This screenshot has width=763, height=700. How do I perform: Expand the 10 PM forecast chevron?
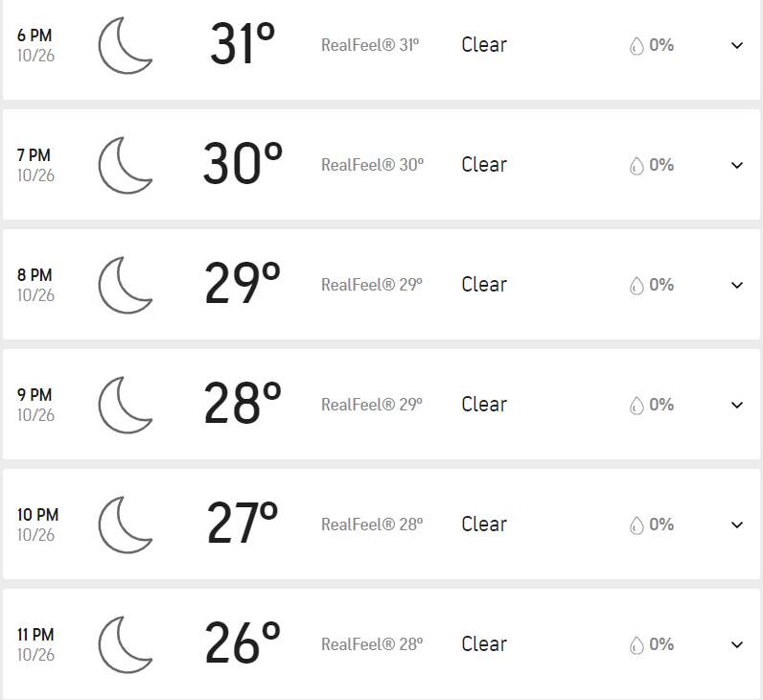(x=737, y=525)
